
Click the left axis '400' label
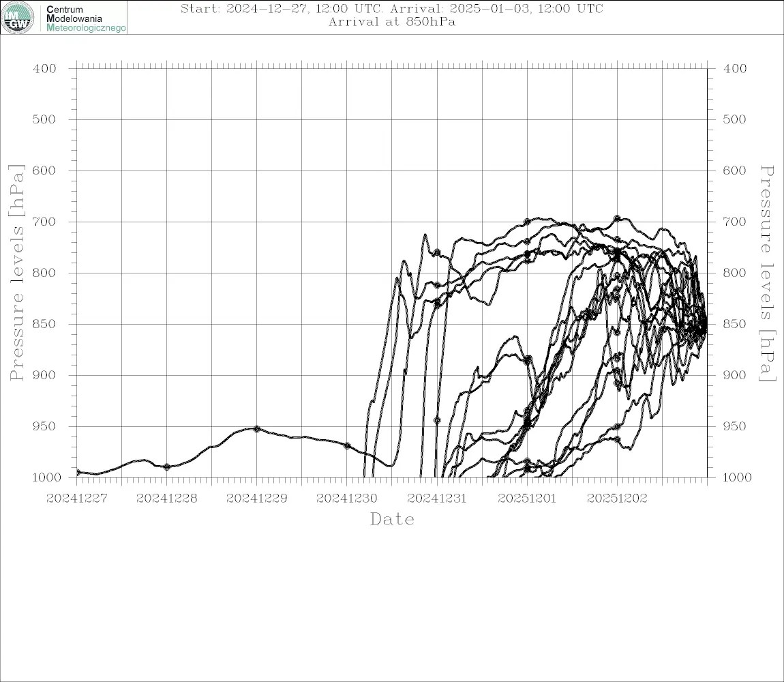pos(44,69)
